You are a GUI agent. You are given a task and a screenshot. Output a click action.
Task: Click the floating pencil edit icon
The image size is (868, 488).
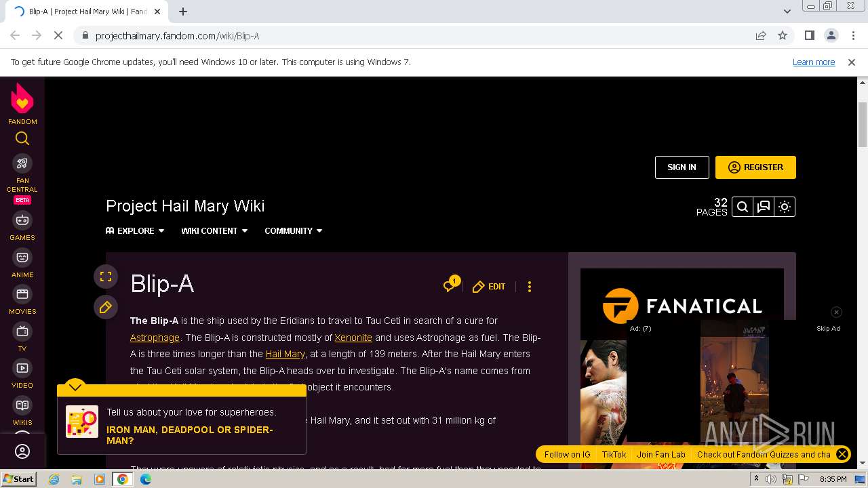pyautogui.click(x=106, y=307)
